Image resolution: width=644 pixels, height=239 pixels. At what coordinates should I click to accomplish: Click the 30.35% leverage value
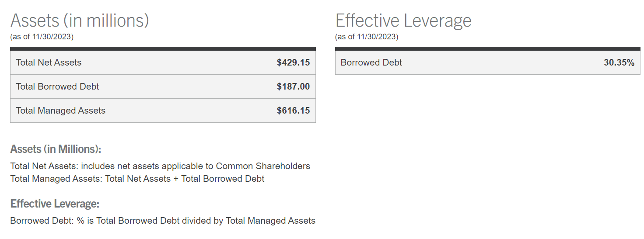(x=619, y=62)
